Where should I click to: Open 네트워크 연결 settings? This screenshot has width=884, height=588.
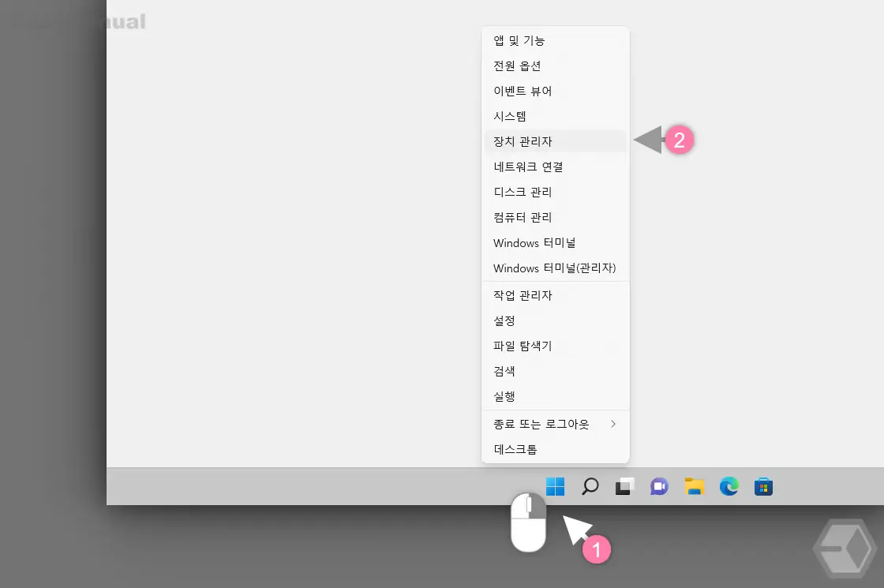(x=527, y=167)
